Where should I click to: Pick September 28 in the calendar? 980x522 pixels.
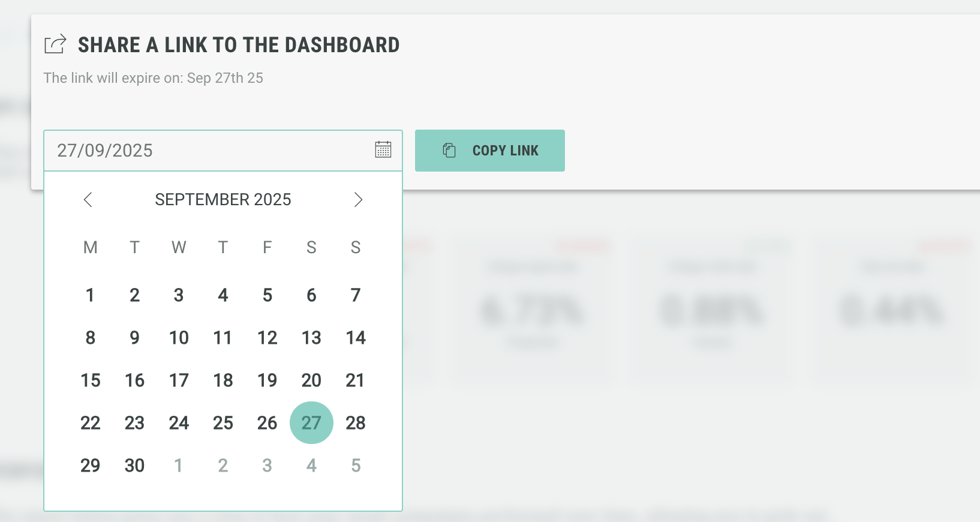(356, 423)
